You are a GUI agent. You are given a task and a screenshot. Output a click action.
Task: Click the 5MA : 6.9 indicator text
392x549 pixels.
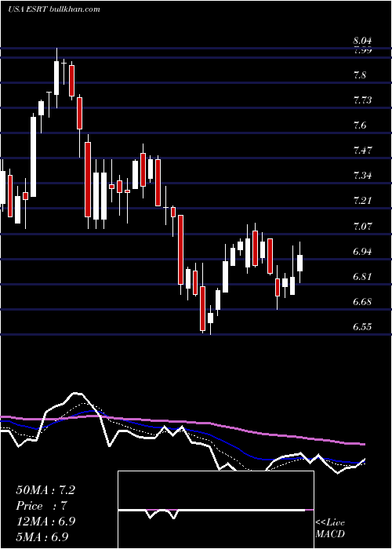point(42,536)
